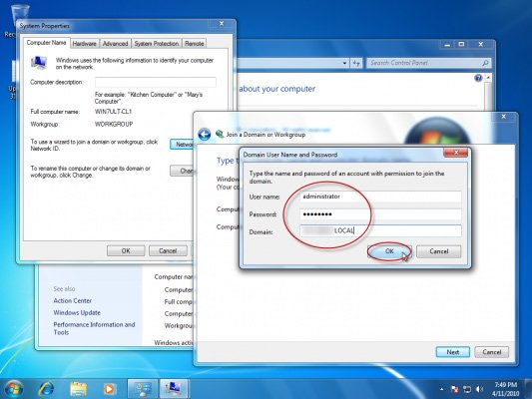Image resolution: width=532 pixels, height=399 pixels.
Task: Click Cancel in System Properties window
Action: click(x=168, y=250)
